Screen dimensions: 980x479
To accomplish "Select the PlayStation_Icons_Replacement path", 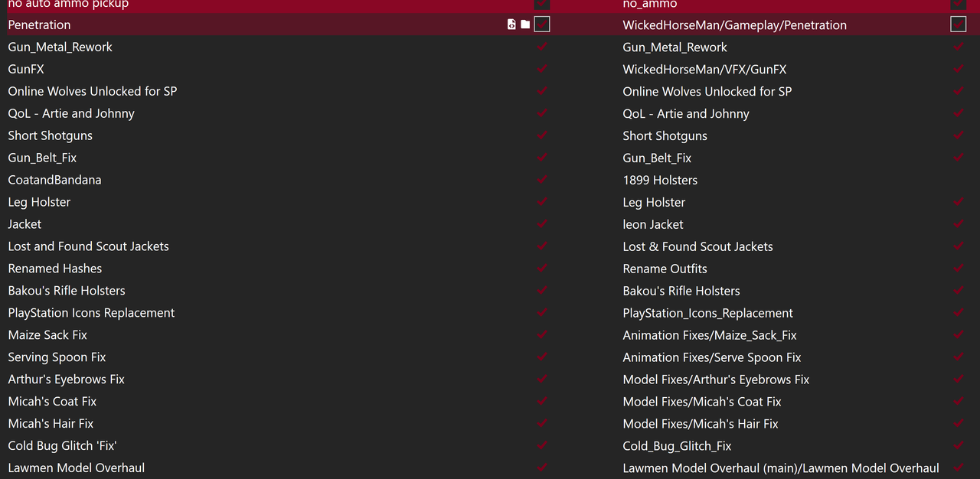I will pyautogui.click(x=707, y=313).
